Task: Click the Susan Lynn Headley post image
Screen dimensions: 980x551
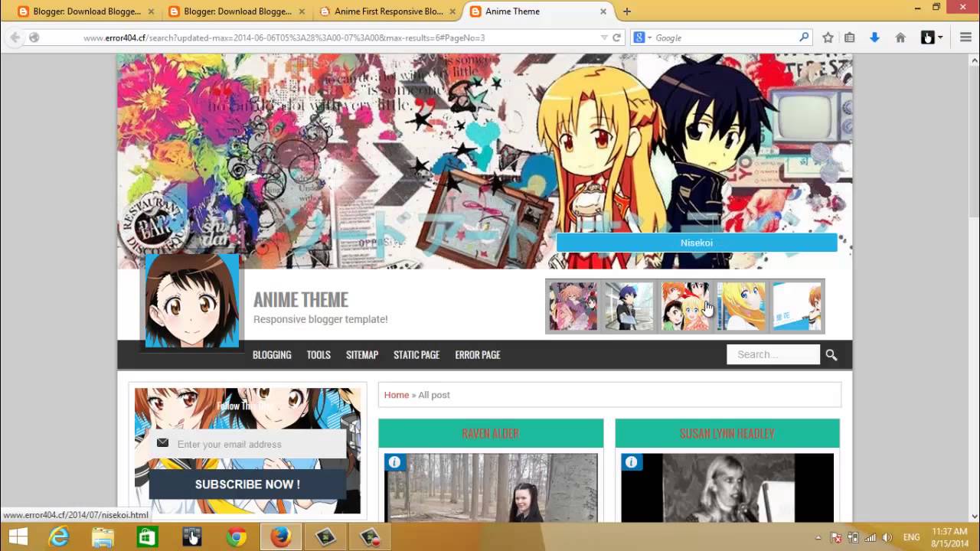Action: click(x=727, y=487)
